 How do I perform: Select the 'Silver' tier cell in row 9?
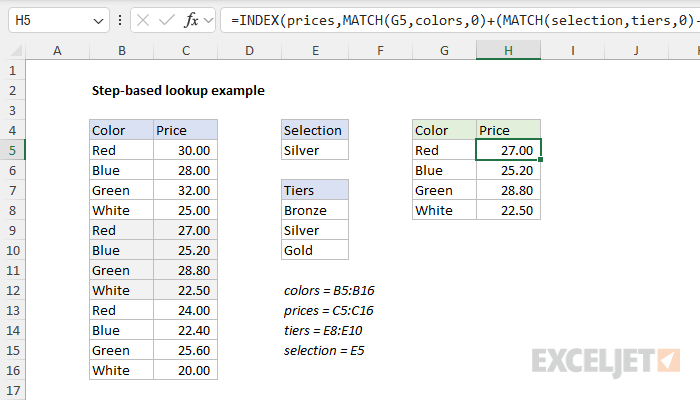click(315, 230)
